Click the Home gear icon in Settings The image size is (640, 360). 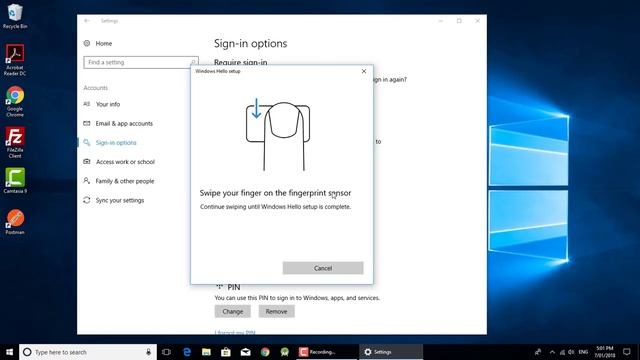coord(87,43)
